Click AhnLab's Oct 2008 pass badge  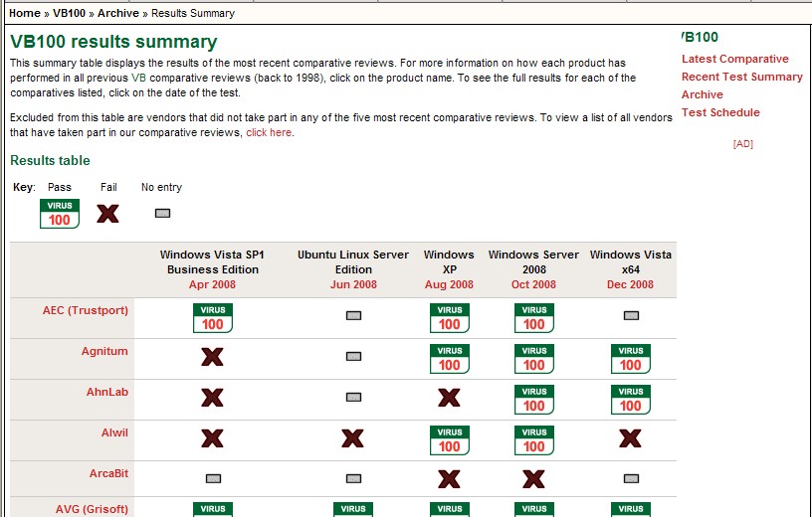(x=534, y=400)
